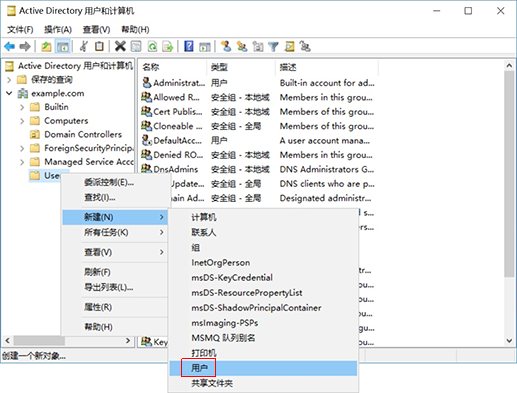Collapse the example.com domain node

[x=9, y=93]
